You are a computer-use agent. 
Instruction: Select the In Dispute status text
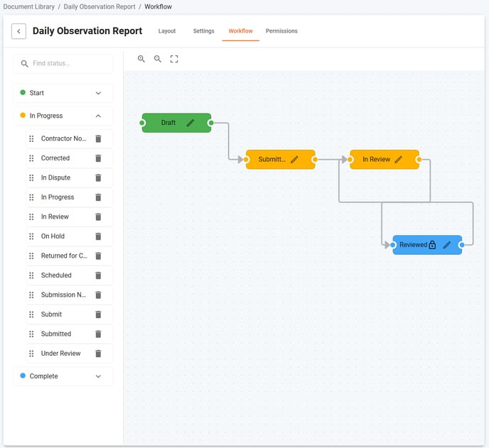(55, 177)
